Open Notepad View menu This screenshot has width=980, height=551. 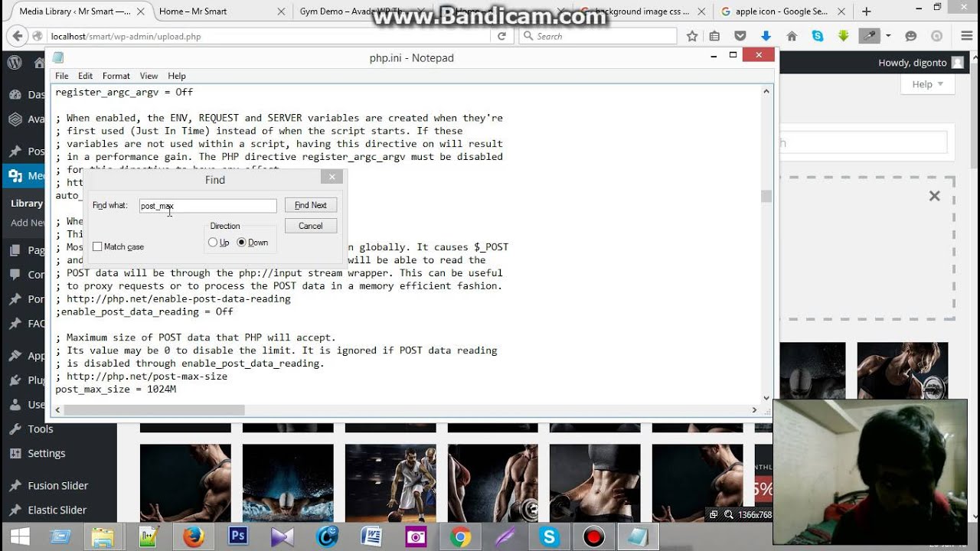tap(149, 76)
